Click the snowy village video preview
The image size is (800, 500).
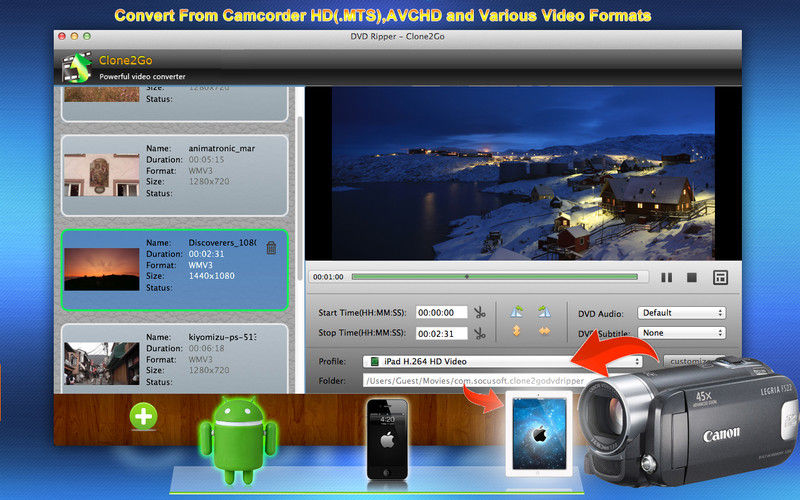[523, 173]
